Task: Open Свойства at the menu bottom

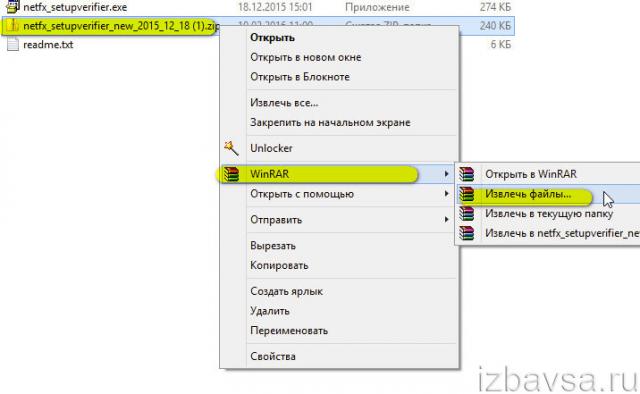Action: [x=273, y=356]
